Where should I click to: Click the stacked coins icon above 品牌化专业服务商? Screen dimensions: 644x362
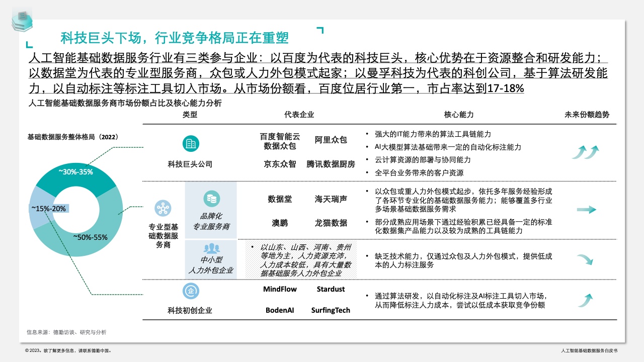(x=211, y=199)
